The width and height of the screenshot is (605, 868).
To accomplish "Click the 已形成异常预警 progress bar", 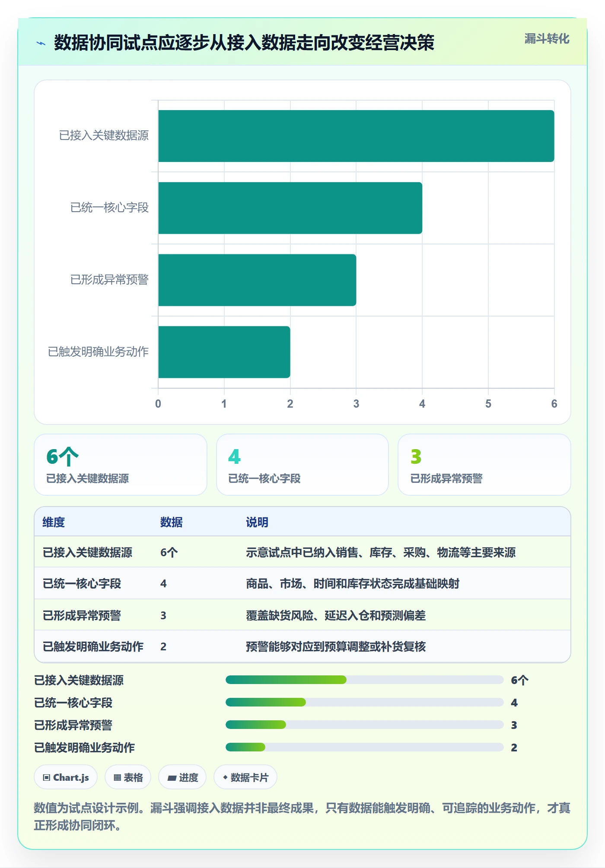I will point(364,725).
